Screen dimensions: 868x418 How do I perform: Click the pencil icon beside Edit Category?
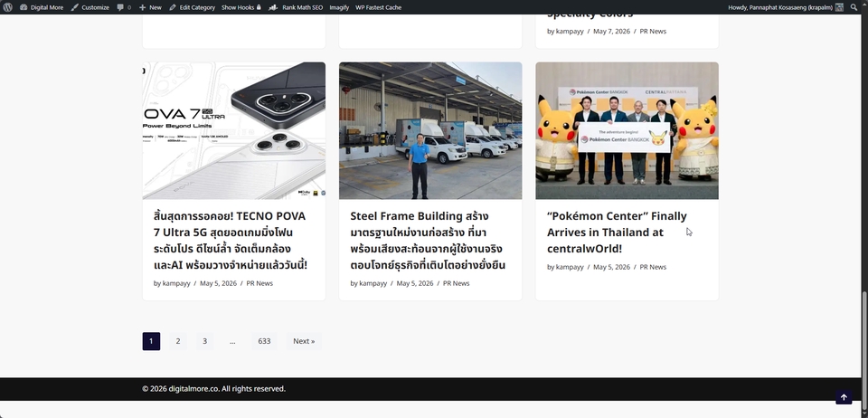pyautogui.click(x=173, y=7)
